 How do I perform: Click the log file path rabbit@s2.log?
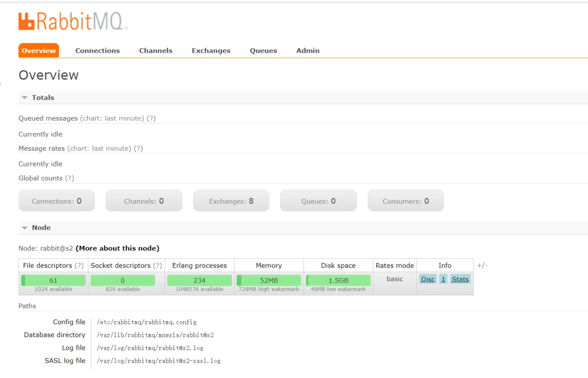click(150, 348)
